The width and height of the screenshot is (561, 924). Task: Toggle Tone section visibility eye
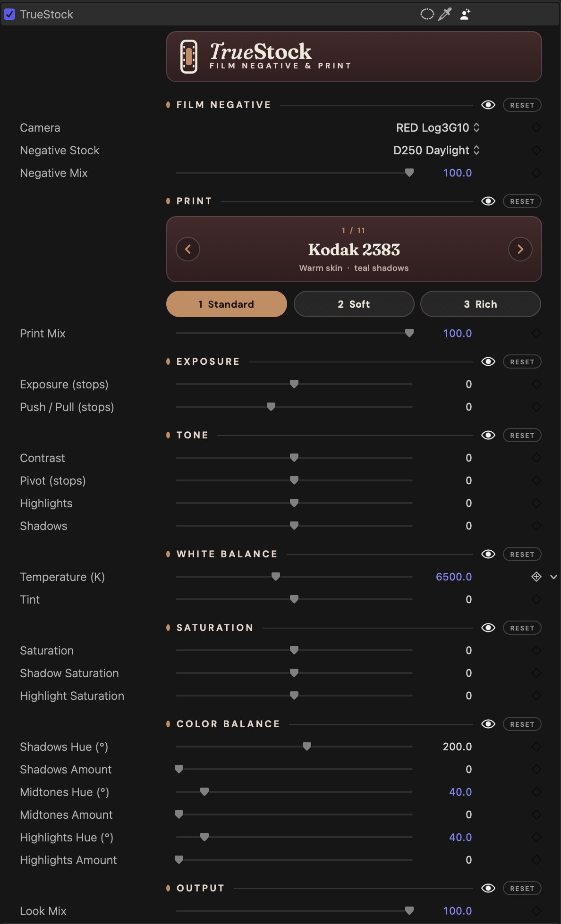tap(488, 435)
